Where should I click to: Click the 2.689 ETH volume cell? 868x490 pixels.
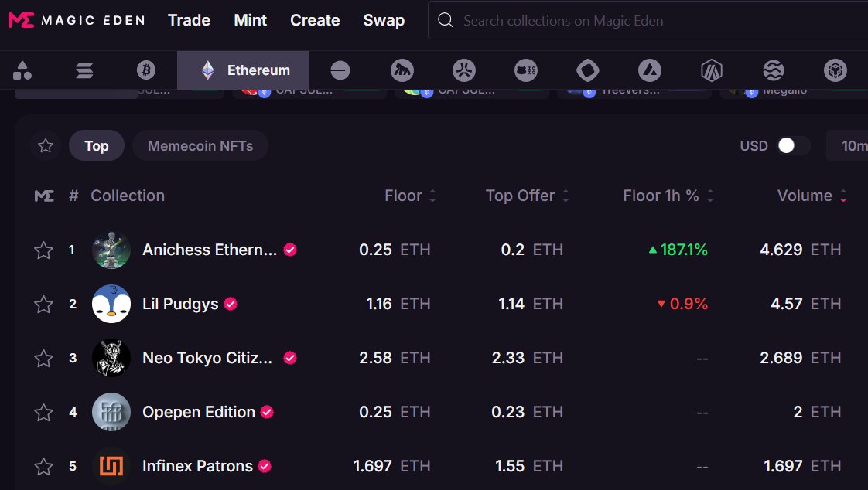801,358
